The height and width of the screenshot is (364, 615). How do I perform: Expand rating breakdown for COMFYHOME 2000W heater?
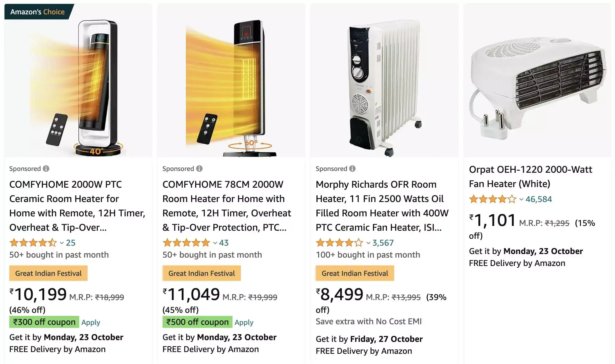point(62,243)
